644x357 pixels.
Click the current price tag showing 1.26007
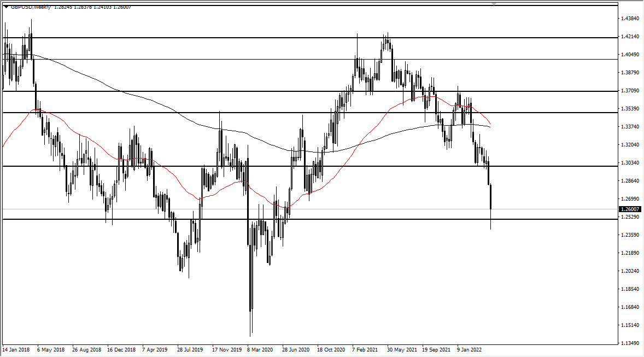point(630,209)
